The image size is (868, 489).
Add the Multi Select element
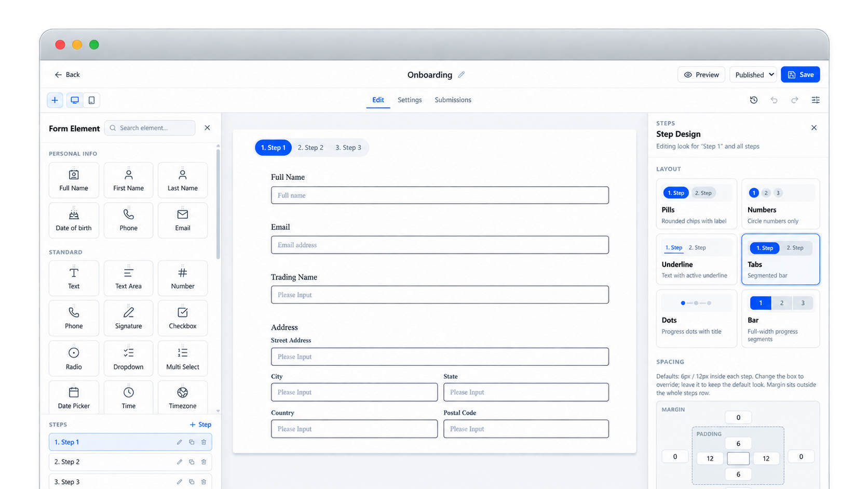[183, 359]
